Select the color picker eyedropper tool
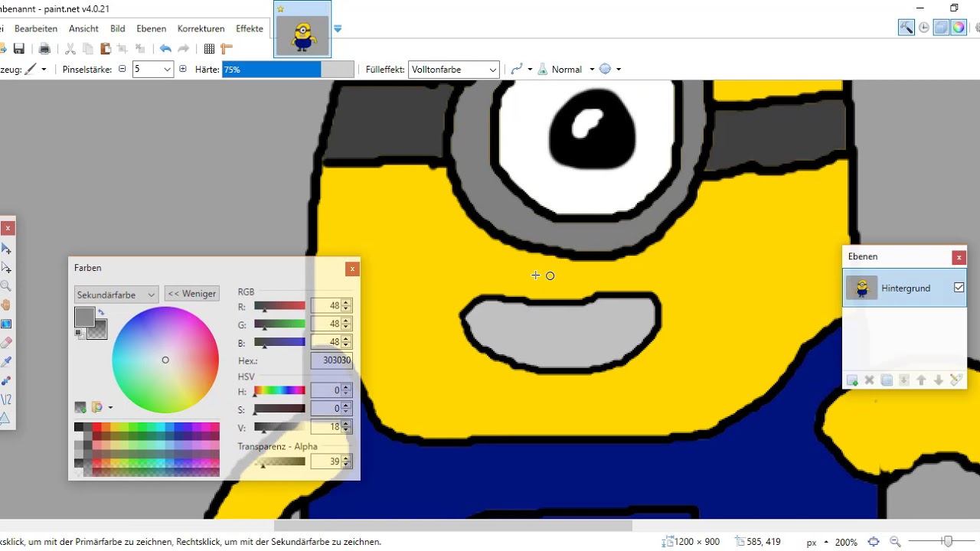This screenshot has height=551, width=980. (6, 361)
